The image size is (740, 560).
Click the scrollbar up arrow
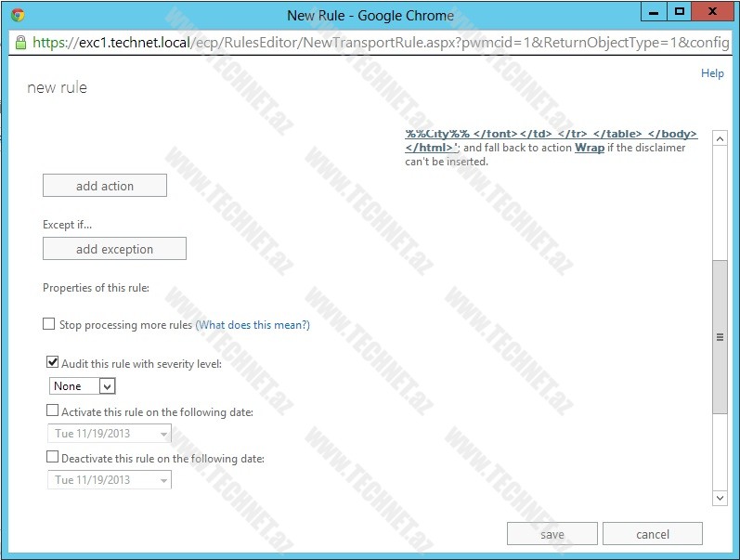(x=719, y=137)
